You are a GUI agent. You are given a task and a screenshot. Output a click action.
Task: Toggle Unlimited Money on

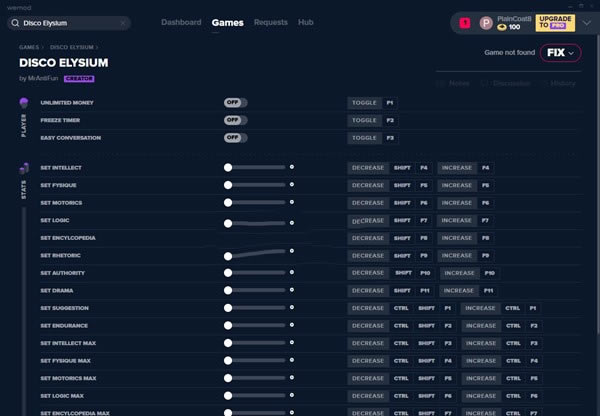point(236,103)
